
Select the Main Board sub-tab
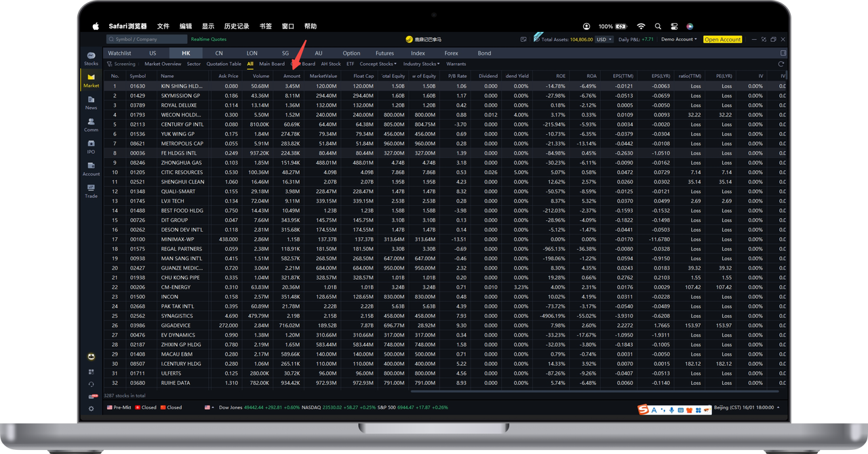click(272, 64)
